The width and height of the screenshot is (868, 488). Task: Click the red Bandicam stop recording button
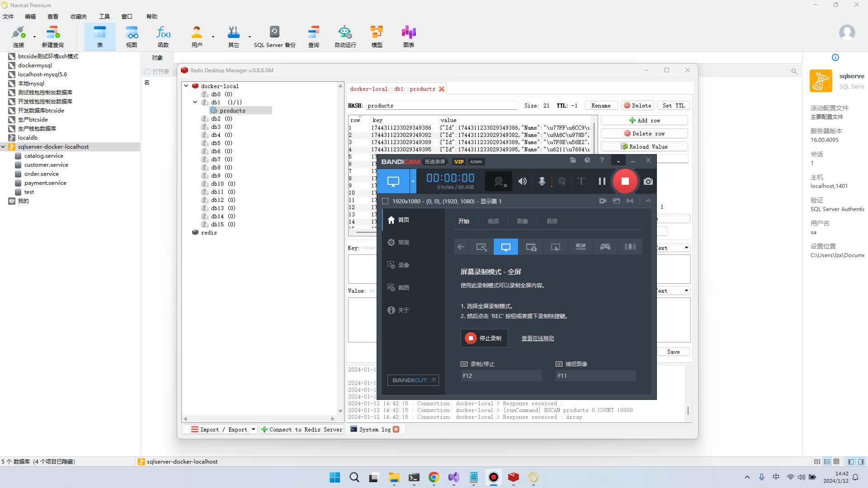[625, 181]
